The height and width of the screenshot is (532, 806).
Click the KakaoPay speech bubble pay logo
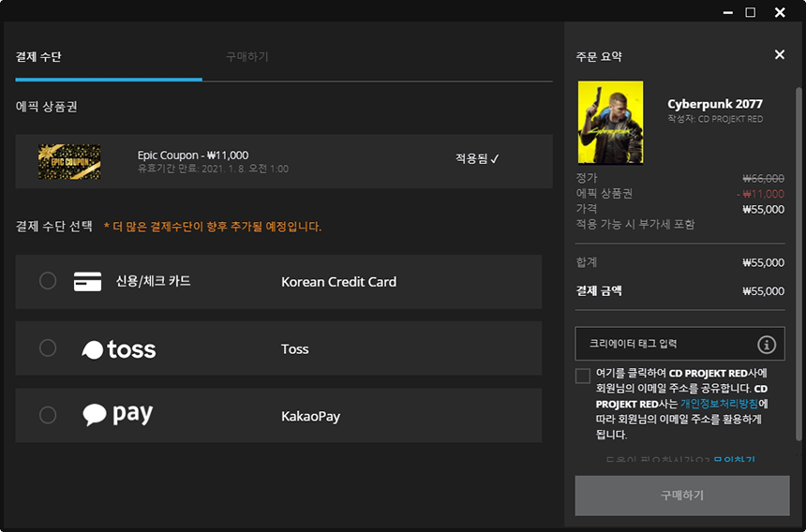tap(118, 414)
